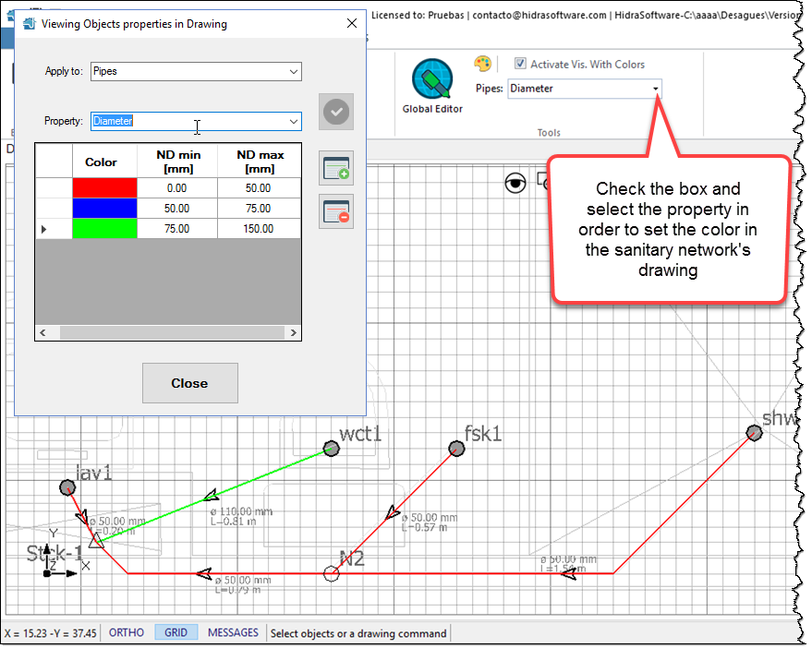Toggle GRID mode in the status bar
The height and width of the screenshot is (648, 812).
[176, 632]
